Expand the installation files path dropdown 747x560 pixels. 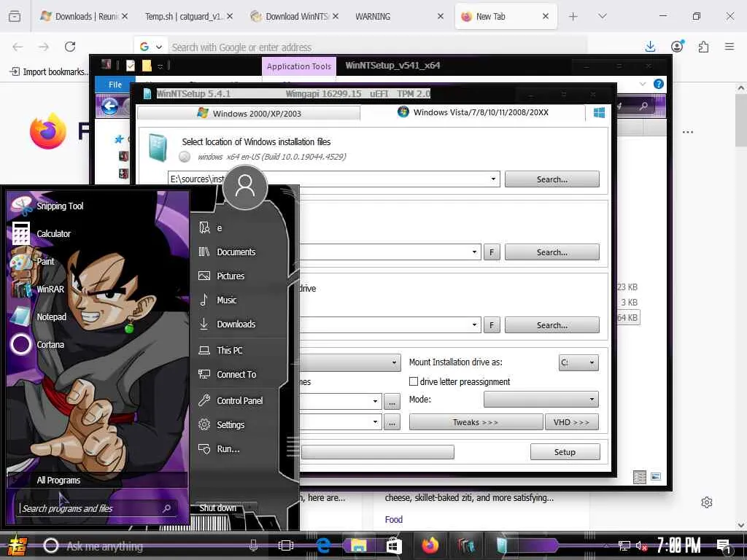coord(493,179)
